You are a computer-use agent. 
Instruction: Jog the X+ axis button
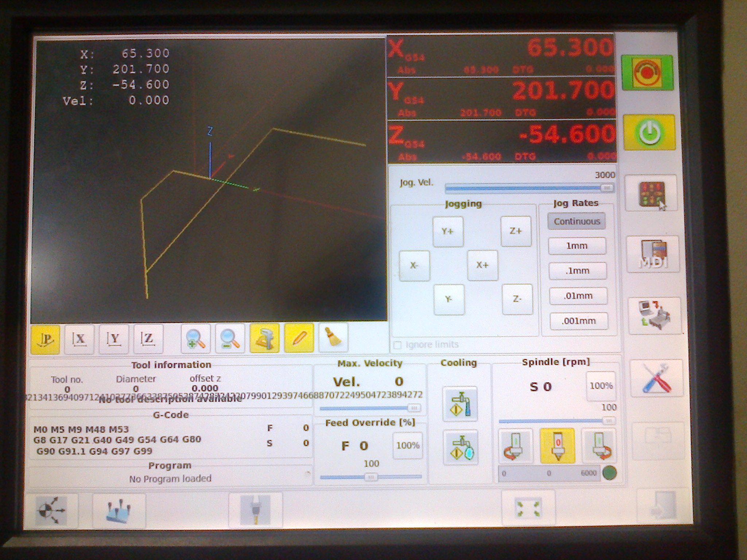tap(482, 265)
